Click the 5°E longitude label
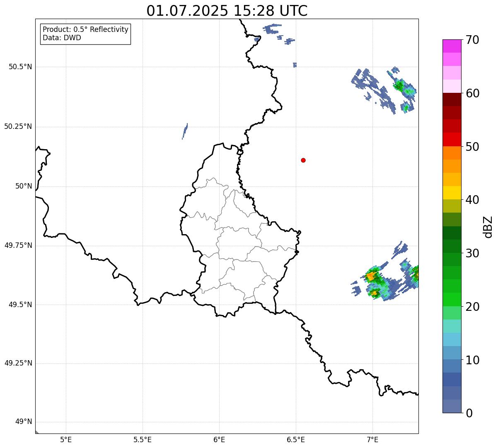The width and height of the screenshot is (498, 448). coord(66,439)
